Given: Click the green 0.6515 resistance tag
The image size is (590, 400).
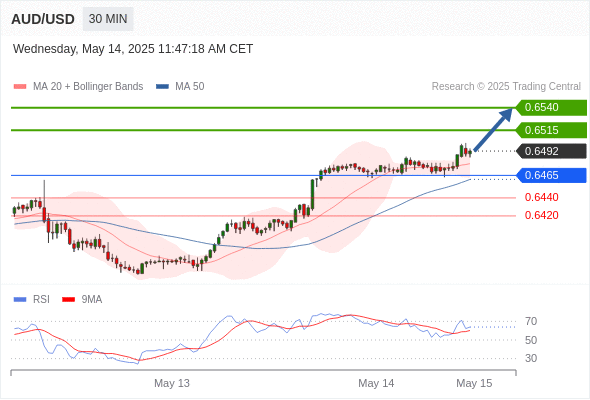Looking at the screenshot, I should point(551,130).
